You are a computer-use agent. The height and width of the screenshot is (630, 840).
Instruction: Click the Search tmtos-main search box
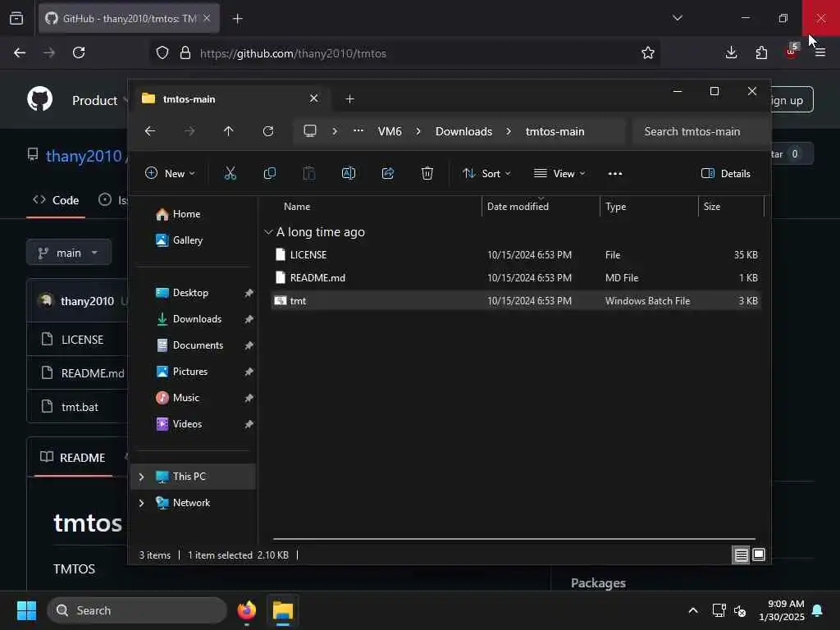click(699, 131)
